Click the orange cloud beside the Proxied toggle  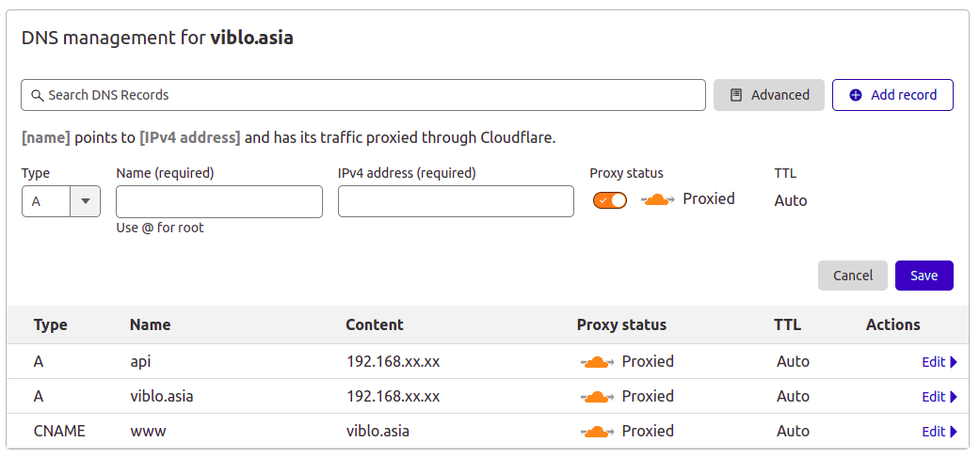(x=657, y=199)
